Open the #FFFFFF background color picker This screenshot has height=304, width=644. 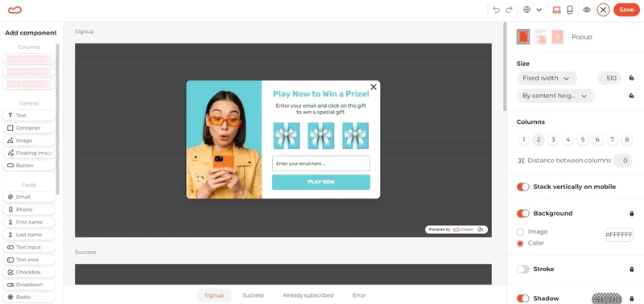click(x=618, y=235)
